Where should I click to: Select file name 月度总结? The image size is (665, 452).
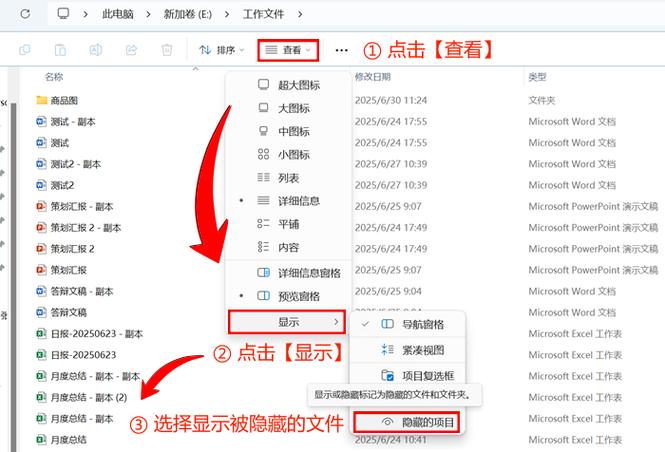pos(68,440)
